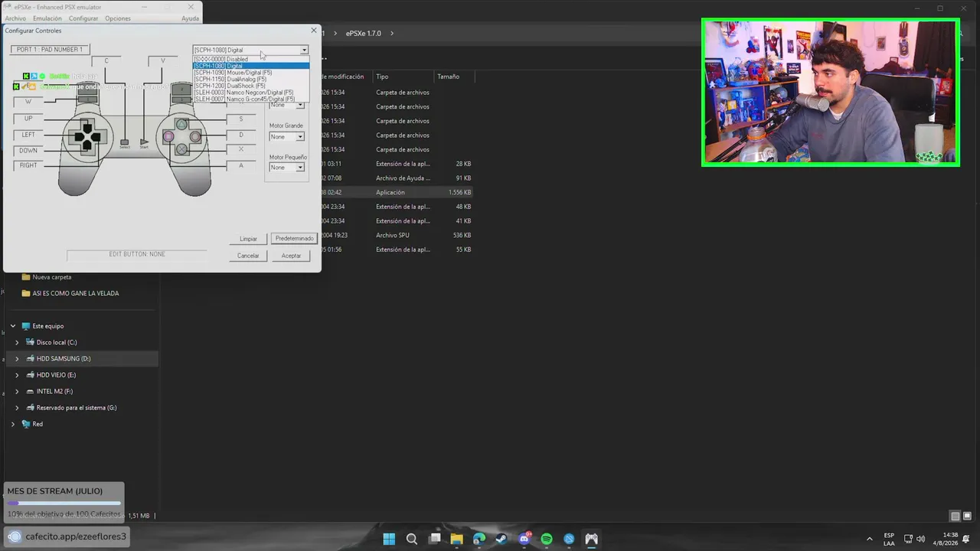Open File Explorer from the taskbar
The width and height of the screenshot is (980, 551).
coord(457,539)
